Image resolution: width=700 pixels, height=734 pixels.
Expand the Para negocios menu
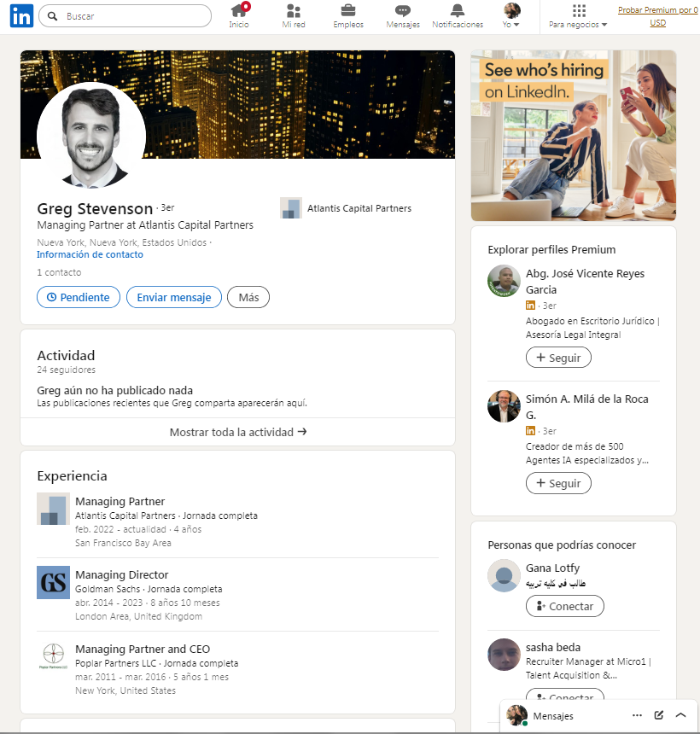point(578,16)
